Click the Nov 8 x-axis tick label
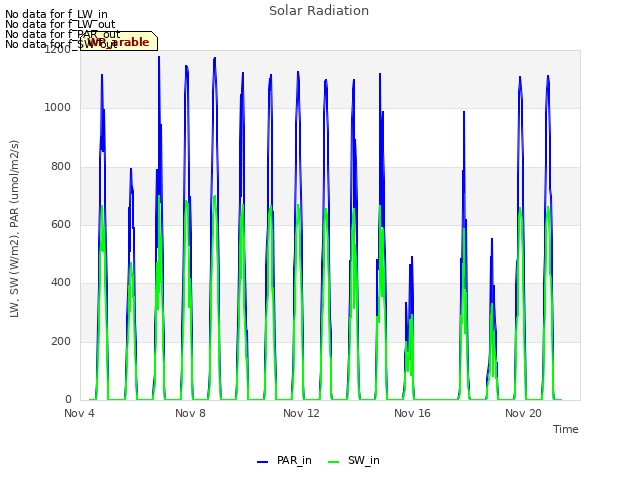This screenshot has width=640, height=480. 190,413
